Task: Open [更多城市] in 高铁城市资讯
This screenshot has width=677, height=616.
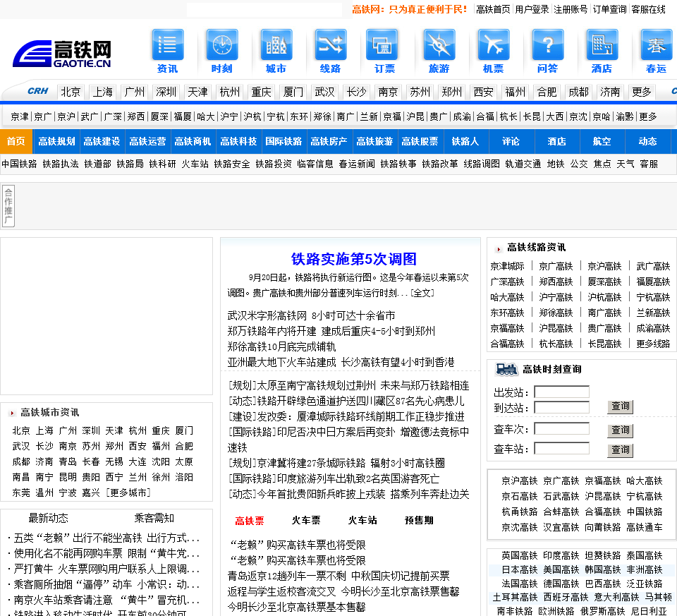Action: pyautogui.click(x=128, y=493)
